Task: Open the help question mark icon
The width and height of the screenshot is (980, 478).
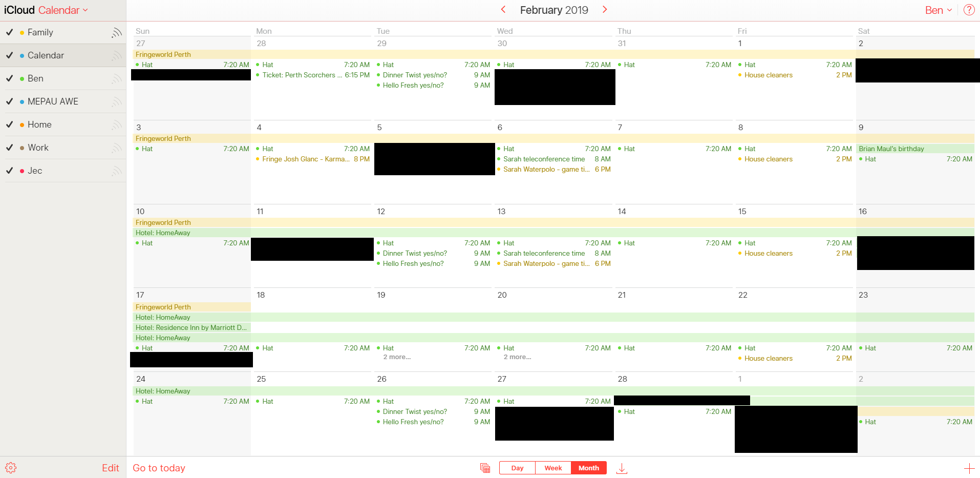Action: point(969,10)
